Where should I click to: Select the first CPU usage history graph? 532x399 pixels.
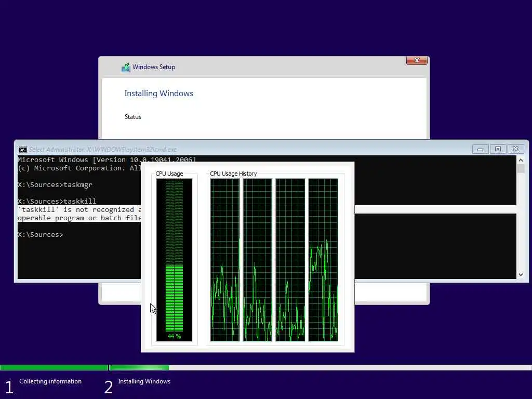point(224,260)
